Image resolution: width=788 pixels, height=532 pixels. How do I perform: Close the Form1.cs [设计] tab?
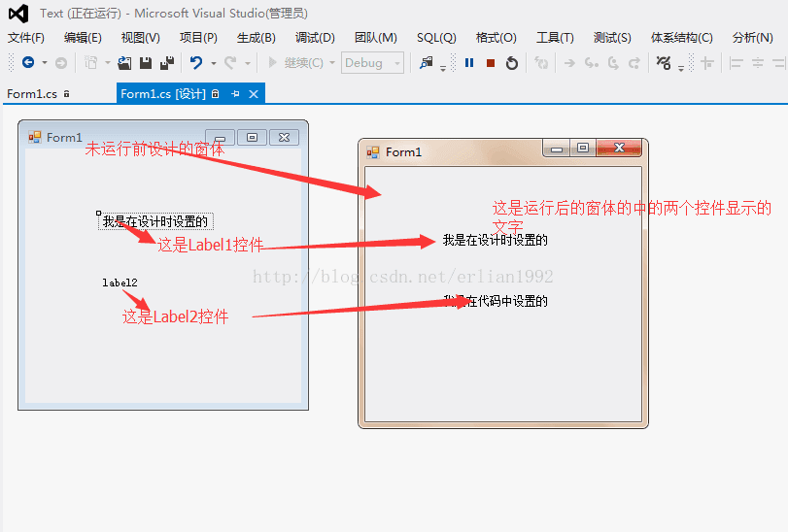(254, 94)
